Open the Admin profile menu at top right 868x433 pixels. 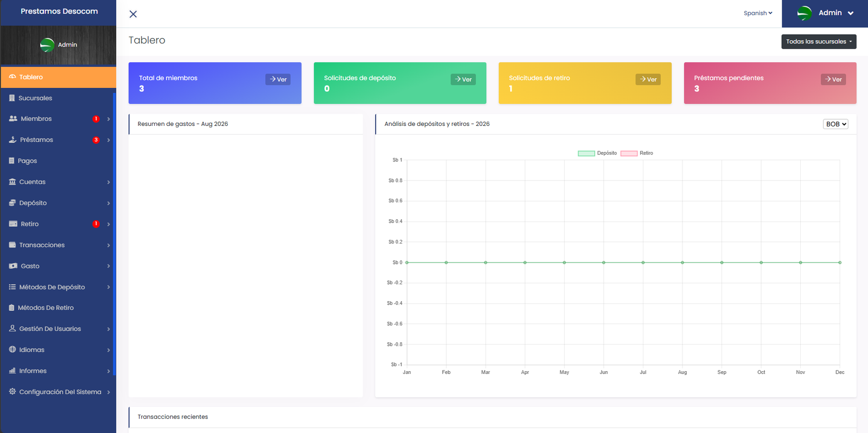[825, 13]
